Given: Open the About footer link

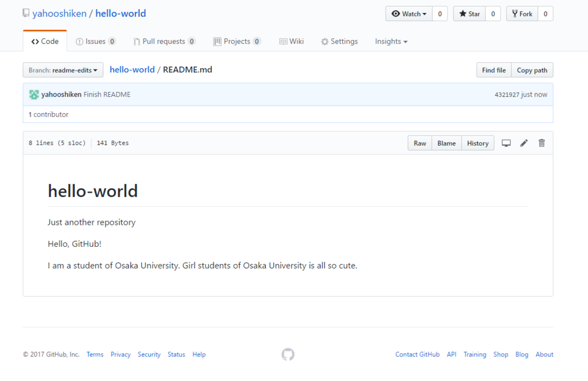Looking at the screenshot, I should point(544,355).
